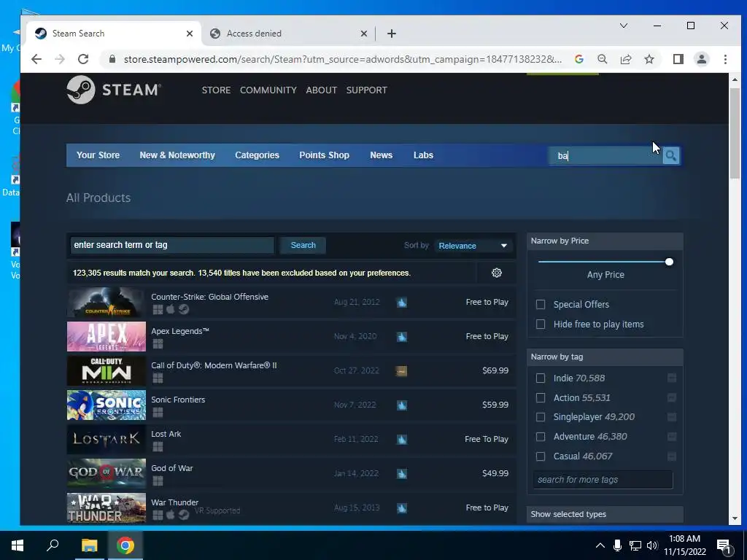Open the Categories menu

(257, 155)
